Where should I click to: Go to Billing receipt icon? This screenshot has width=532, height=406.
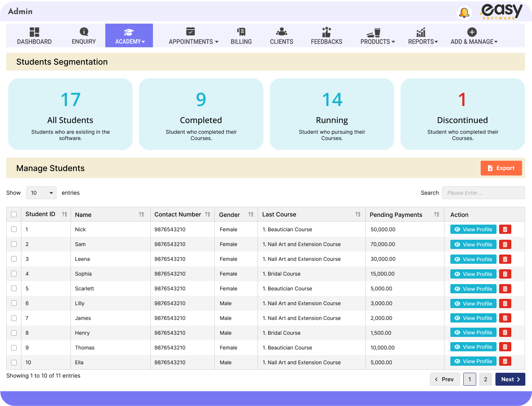pos(241,32)
